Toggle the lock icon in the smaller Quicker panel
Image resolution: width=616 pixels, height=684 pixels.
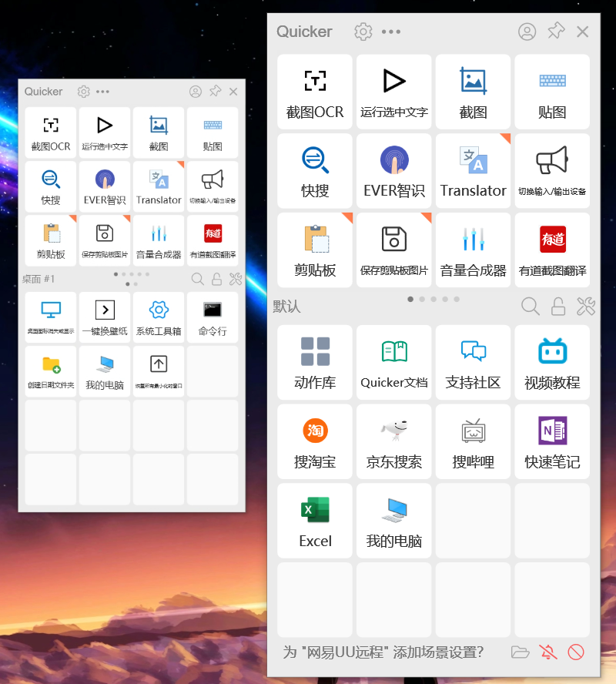[x=216, y=279]
